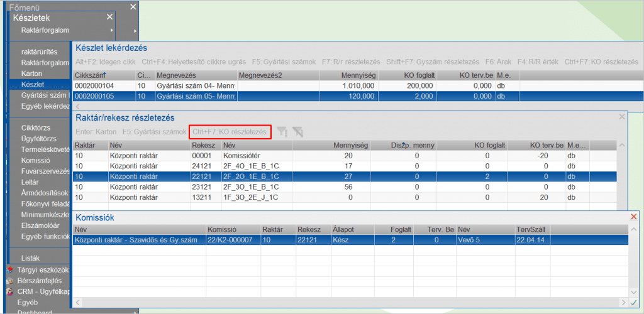Open Bérszámfejtés module icon
644x314 pixels.
tap(10, 281)
